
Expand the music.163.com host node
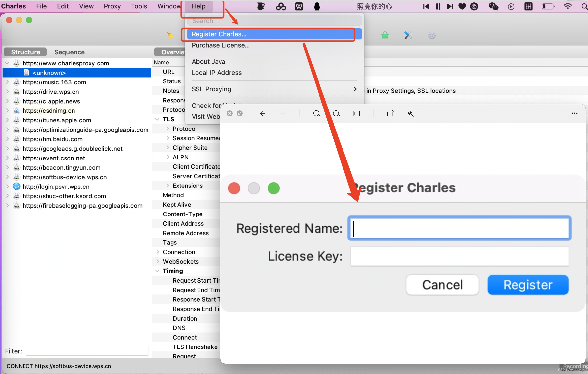[x=7, y=82]
